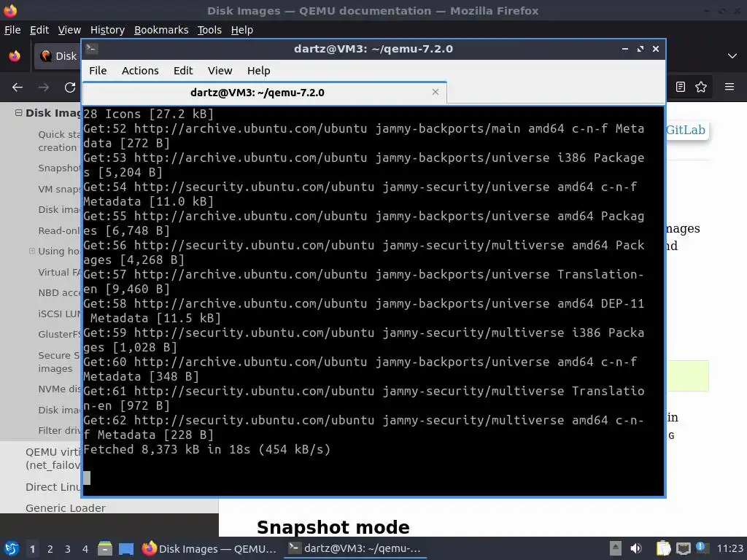747x560 pixels.
Task: Open the clipboard manager tray icon
Action: pyautogui.click(x=663, y=548)
